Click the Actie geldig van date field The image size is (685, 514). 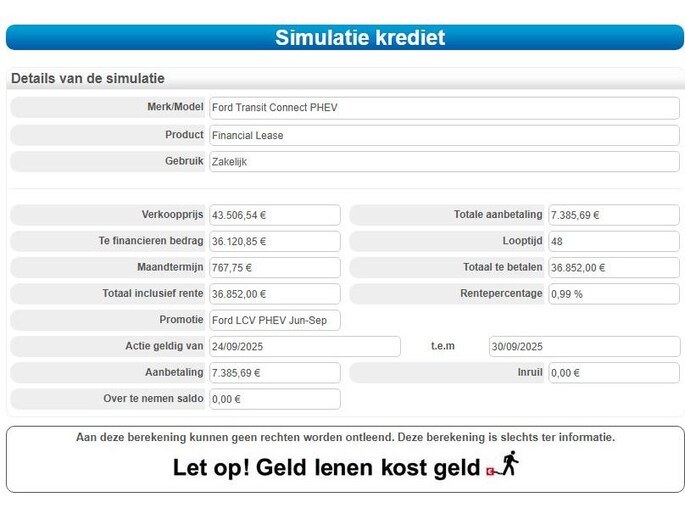[x=304, y=347]
